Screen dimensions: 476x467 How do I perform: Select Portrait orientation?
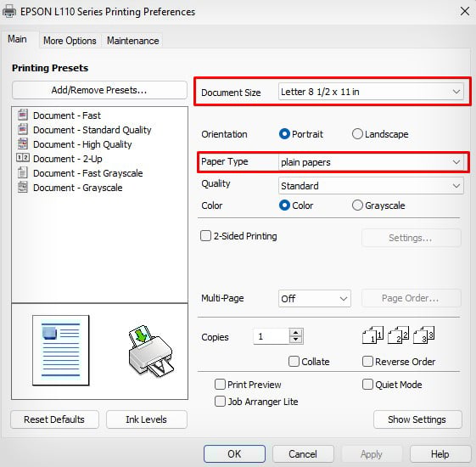click(284, 134)
